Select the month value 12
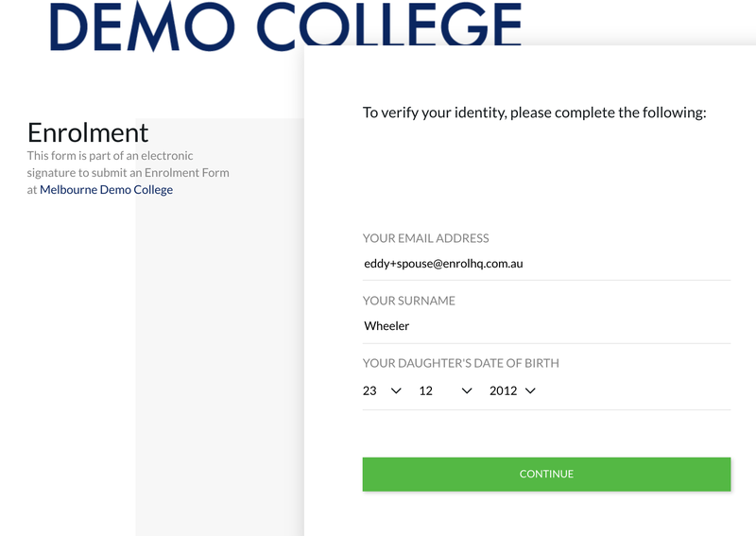The height and width of the screenshot is (536, 756). pos(426,390)
